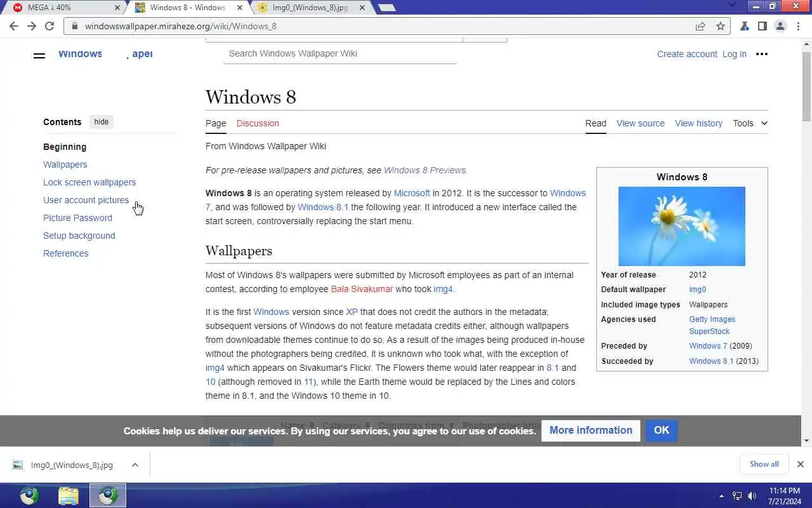Click the Log in link
The height and width of the screenshot is (508, 812).
click(x=735, y=54)
